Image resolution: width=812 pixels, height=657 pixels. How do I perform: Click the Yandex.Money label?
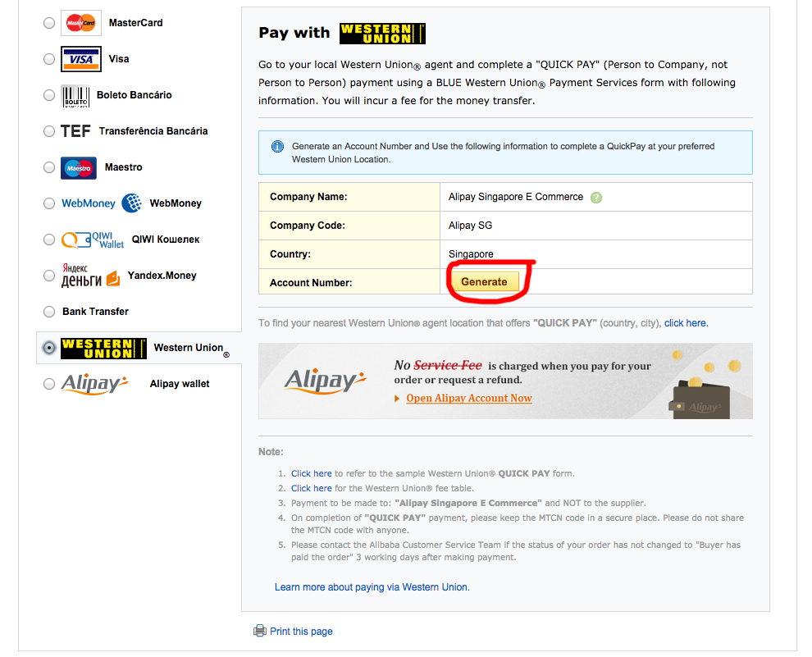tap(162, 276)
